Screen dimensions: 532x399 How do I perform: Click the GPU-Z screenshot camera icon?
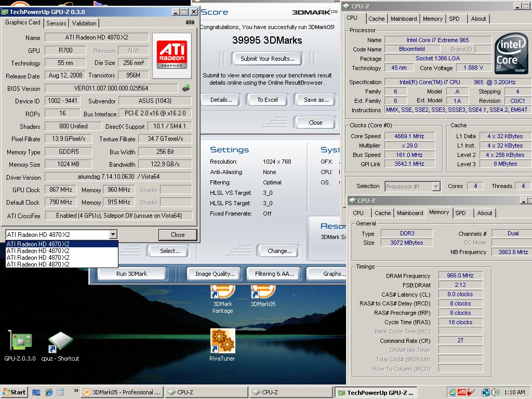(190, 22)
